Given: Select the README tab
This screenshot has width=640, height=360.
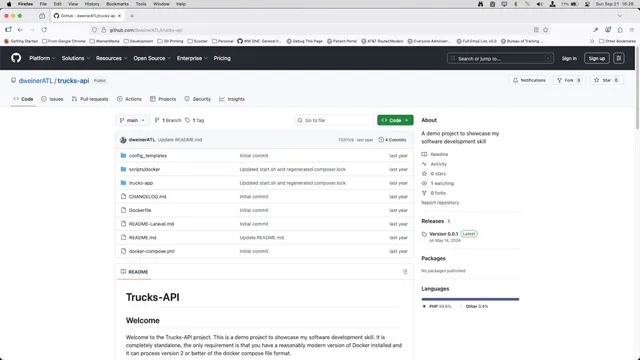Looking at the screenshot, I should (134, 272).
